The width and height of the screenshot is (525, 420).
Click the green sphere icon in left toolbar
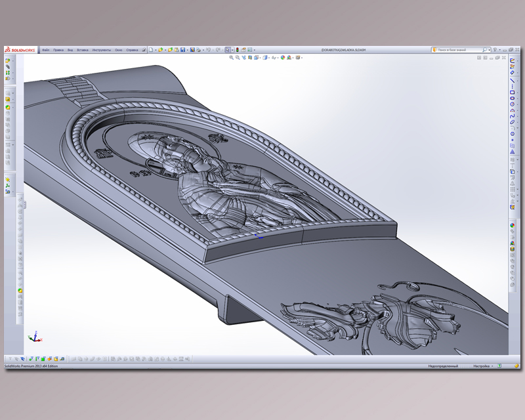pyautogui.click(x=8, y=108)
